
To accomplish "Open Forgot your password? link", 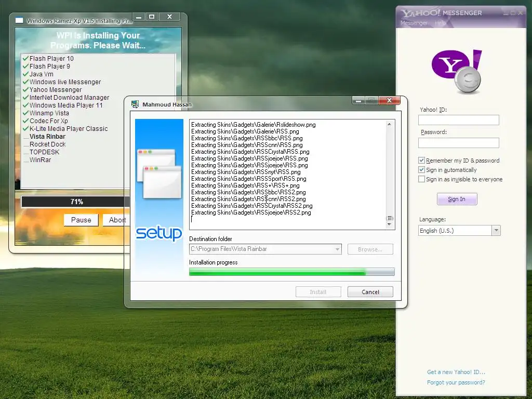I will point(456,383).
